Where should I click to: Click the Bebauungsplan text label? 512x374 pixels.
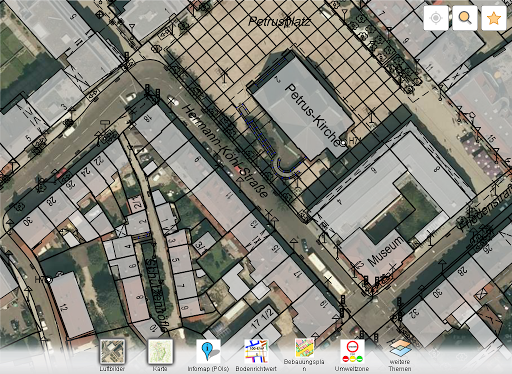[304, 365]
